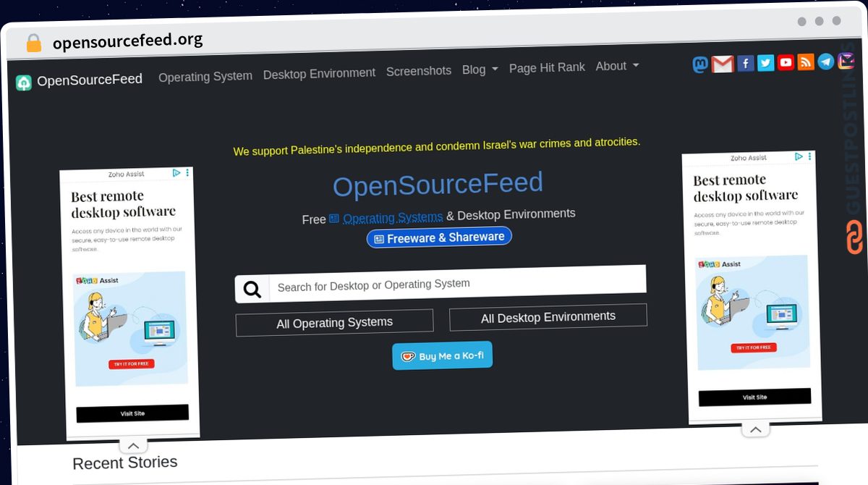Open the Telegram channel icon
Image resolution: width=868 pixels, height=485 pixels.
(826, 62)
